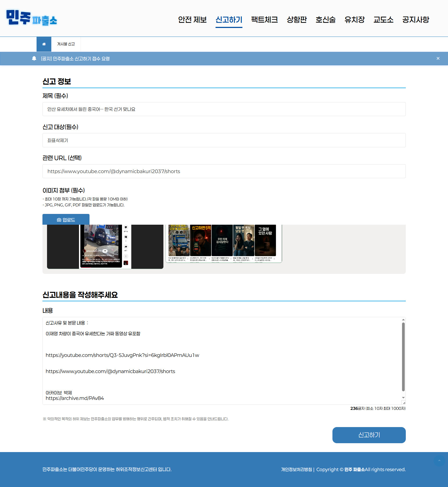
Task: Click the textarea resize handle
Action: tap(404, 403)
